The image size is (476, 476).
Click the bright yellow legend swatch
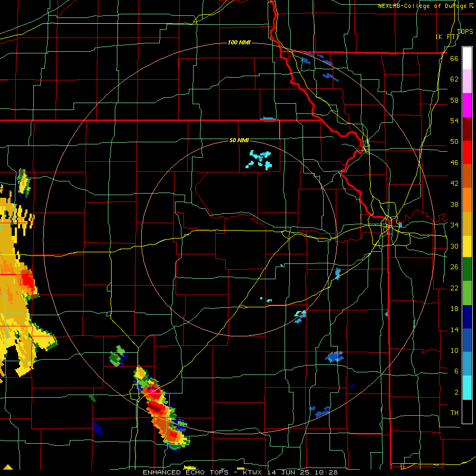coord(467,246)
